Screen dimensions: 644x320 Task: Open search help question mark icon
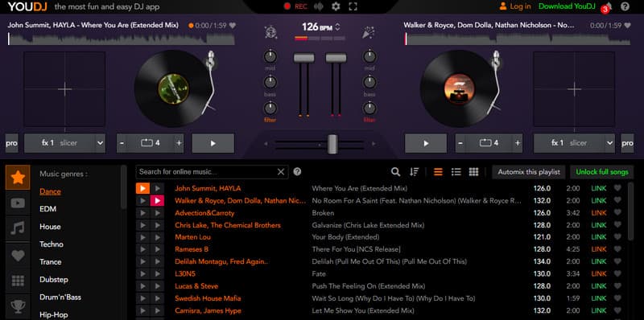pos(297,171)
